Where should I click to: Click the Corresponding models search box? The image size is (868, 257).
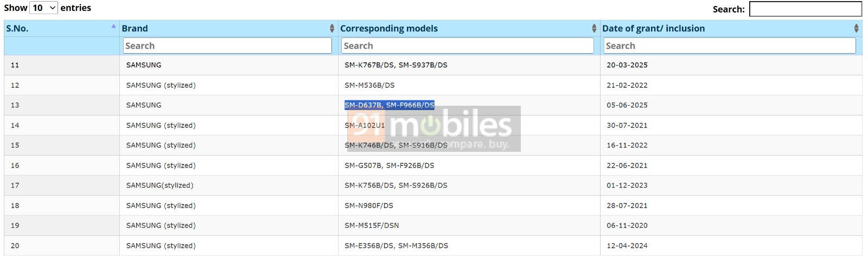[x=468, y=46]
